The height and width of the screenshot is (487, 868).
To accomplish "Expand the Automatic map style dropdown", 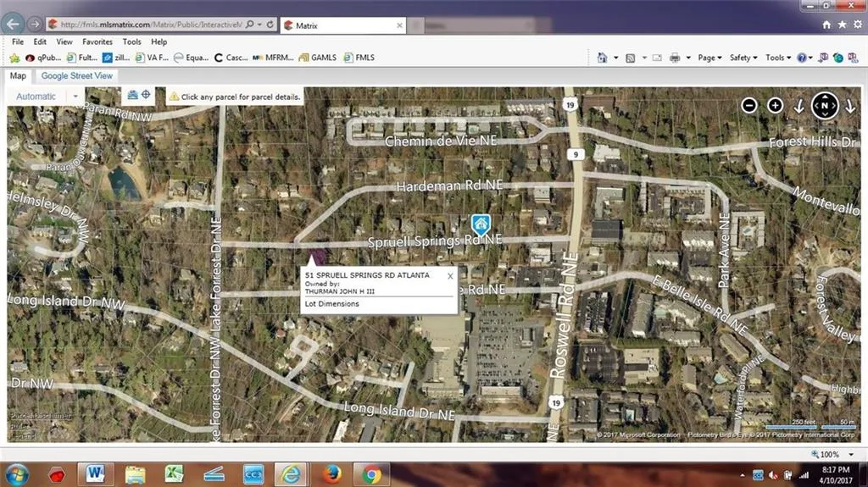I will pos(75,97).
